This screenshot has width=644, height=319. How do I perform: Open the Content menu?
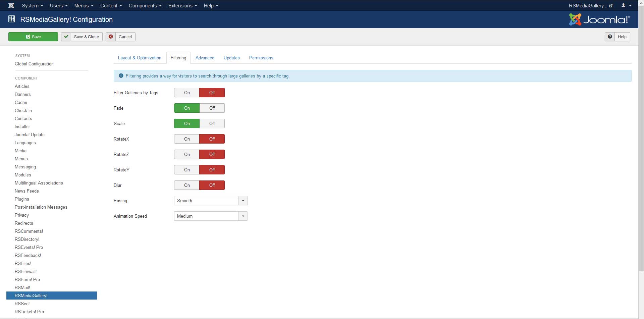point(111,6)
